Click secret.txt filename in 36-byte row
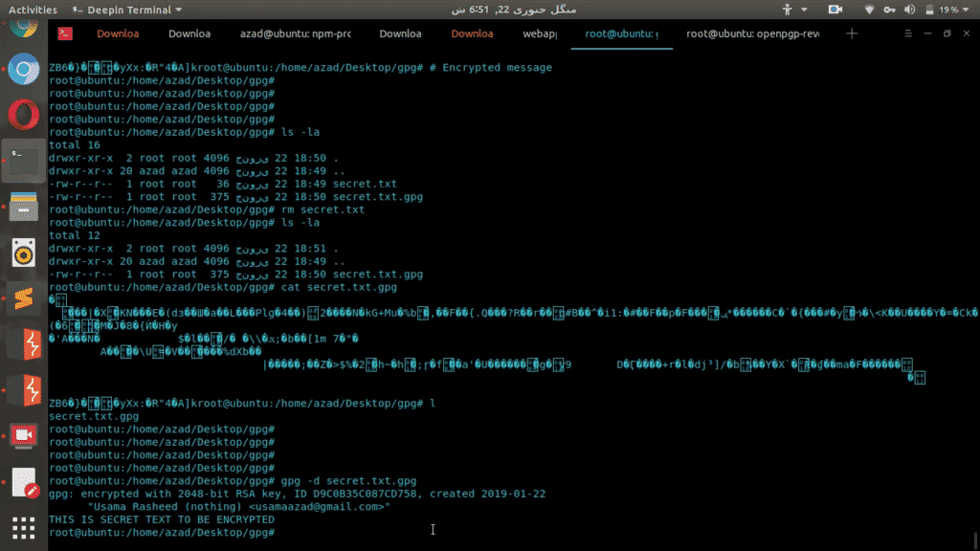Image resolution: width=980 pixels, height=551 pixels. 365,185
